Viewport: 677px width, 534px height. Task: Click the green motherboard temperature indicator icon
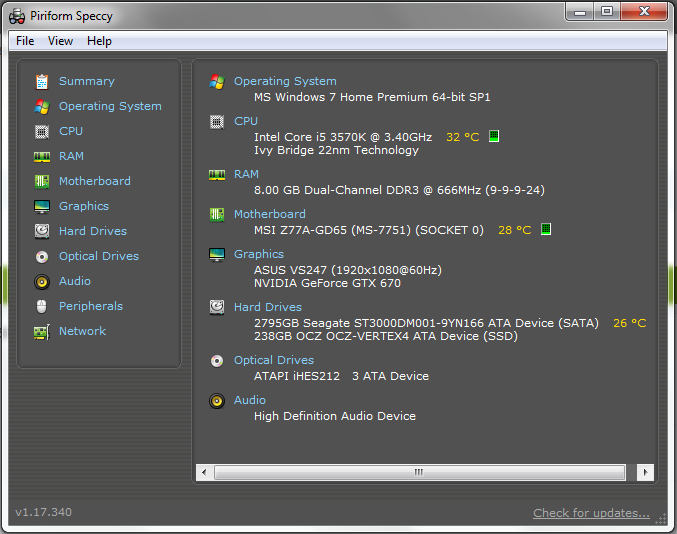coord(546,229)
